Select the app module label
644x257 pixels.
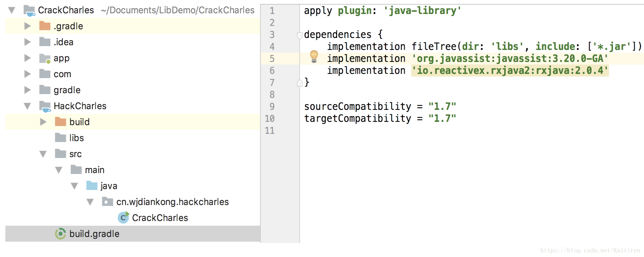pos(62,59)
